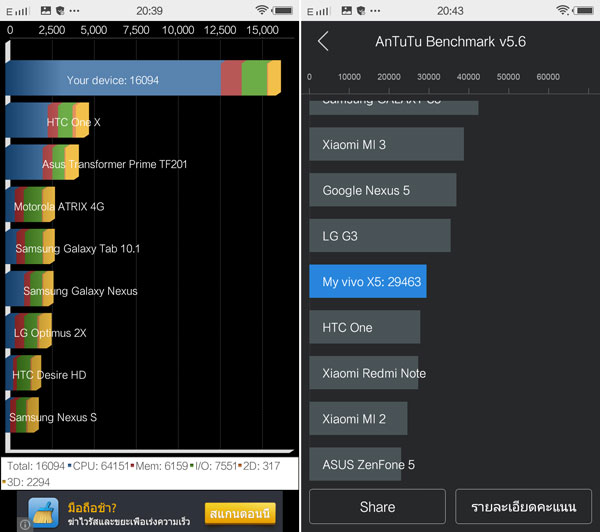Tap picture notification icon in left status bar

click(x=46, y=10)
